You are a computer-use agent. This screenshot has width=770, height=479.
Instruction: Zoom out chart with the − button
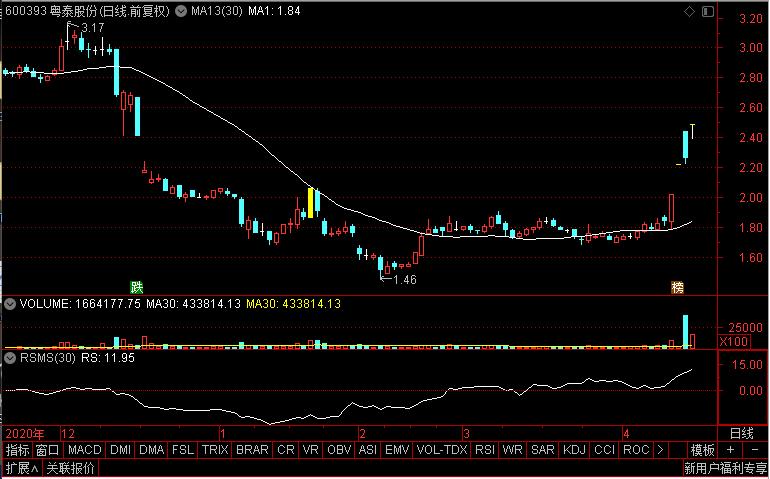[x=755, y=450]
